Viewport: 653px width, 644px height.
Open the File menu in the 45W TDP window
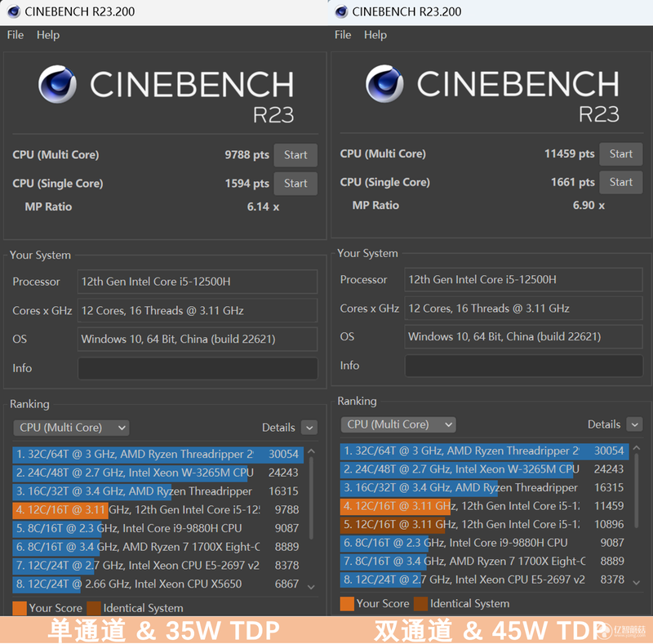coord(343,35)
